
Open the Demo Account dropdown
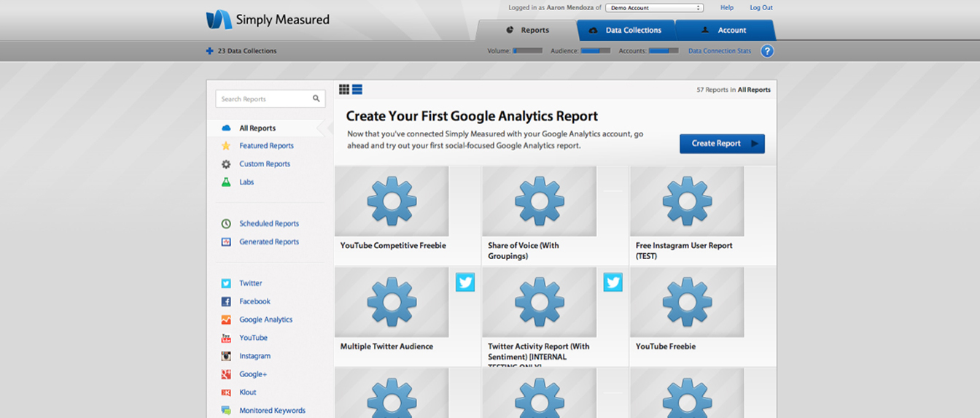(x=654, y=8)
